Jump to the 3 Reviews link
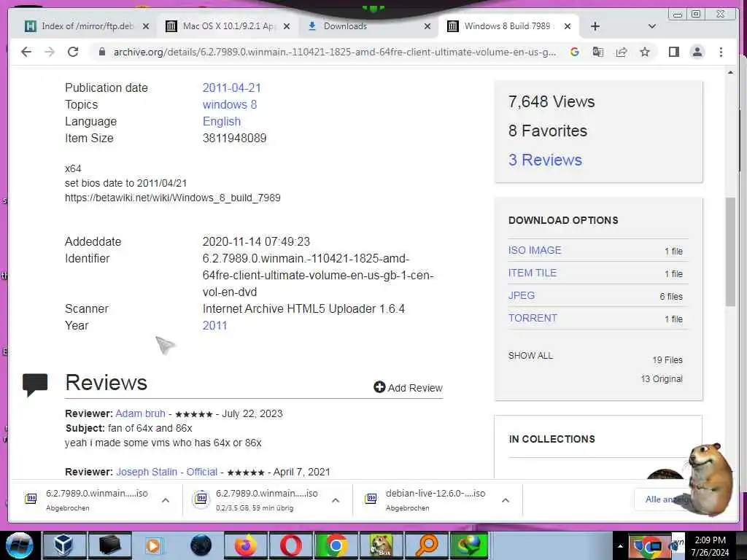747x560 pixels. tap(545, 160)
